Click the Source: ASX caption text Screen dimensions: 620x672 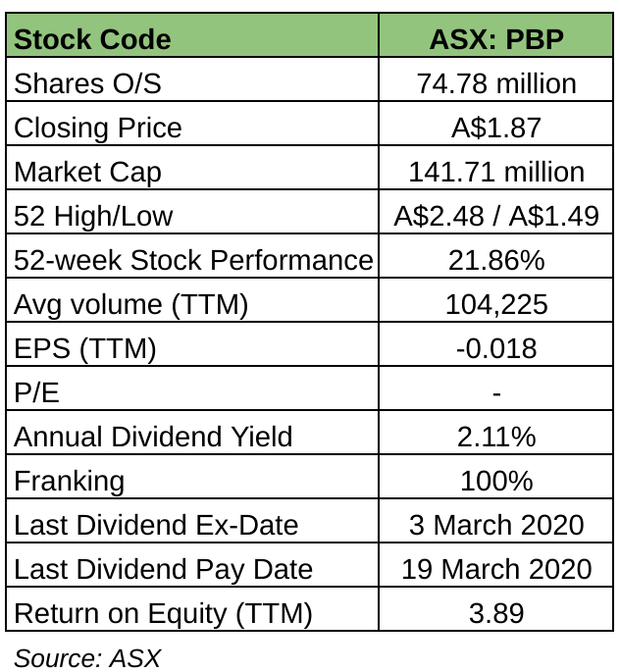[x=87, y=656]
